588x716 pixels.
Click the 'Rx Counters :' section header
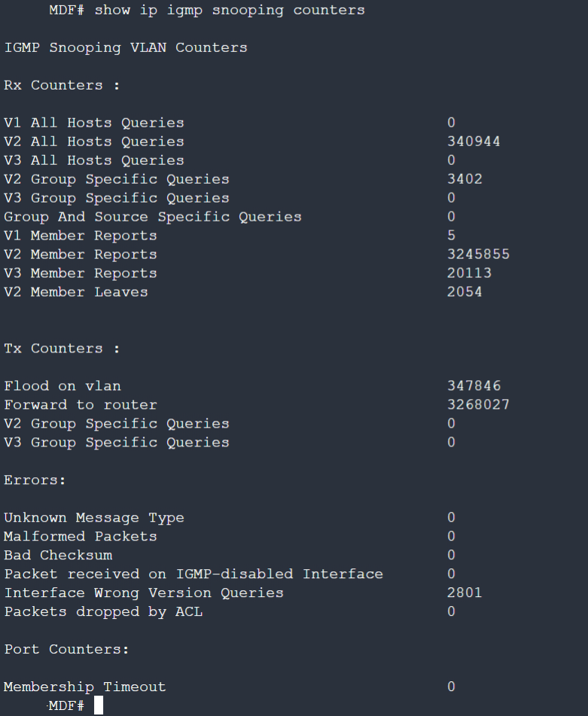[x=62, y=85]
